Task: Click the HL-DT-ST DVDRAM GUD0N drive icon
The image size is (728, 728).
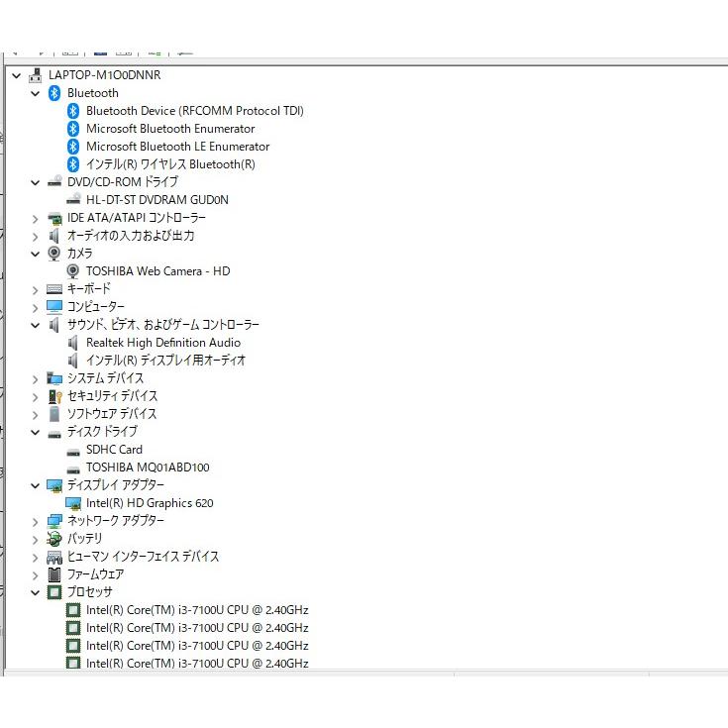Action: pos(73,199)
